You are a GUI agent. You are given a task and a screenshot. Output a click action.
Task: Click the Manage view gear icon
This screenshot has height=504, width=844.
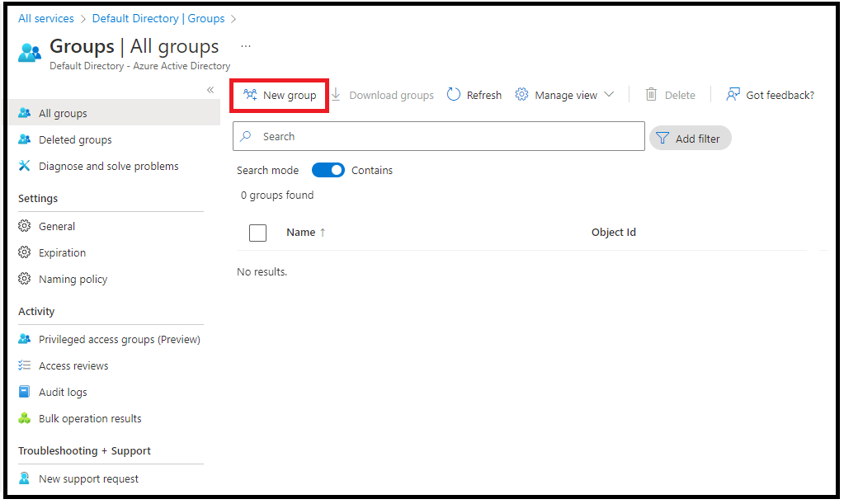[x=521, y=95]
